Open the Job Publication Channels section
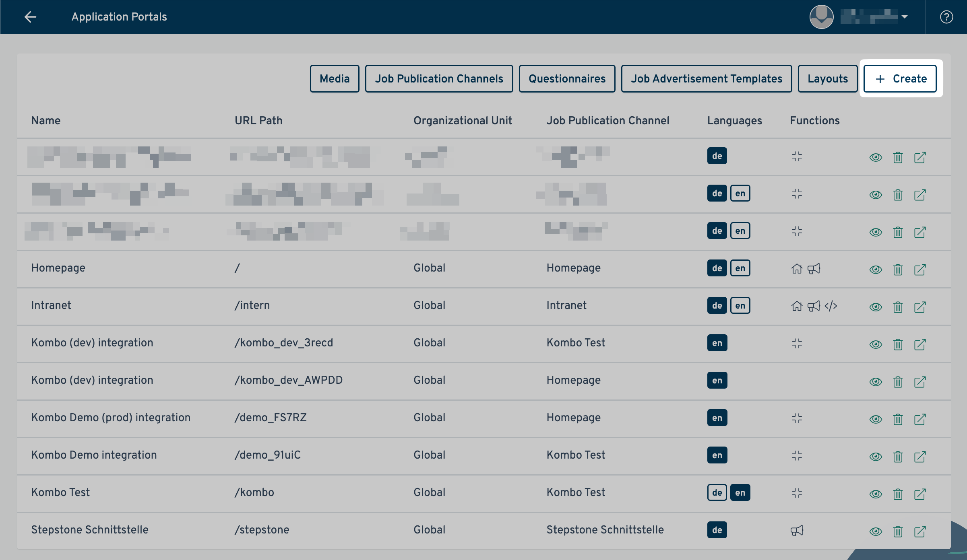Viewport: 967px width, 560px height. point(439,79)
